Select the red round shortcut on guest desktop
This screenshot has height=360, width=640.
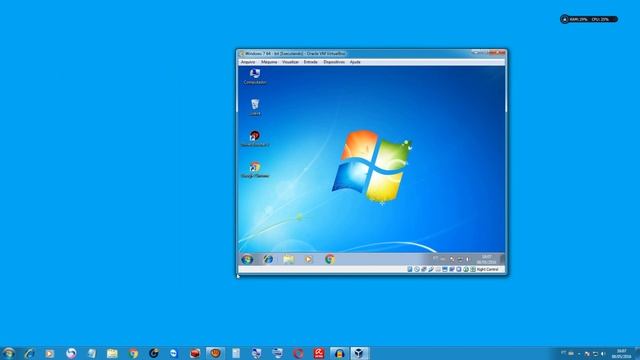click(x=255, y=138)
